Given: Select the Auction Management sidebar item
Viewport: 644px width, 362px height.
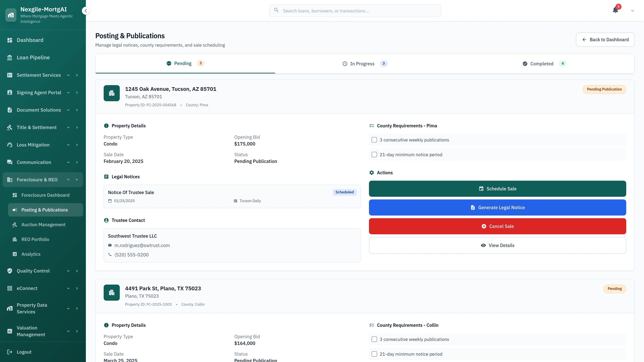Looking at the screenshot, I should [x=43, y=224].
